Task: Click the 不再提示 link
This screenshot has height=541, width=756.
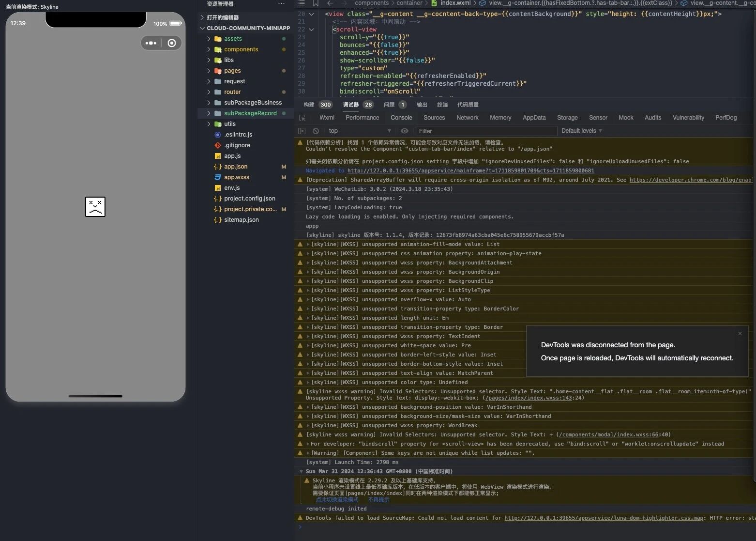Action: click(x=378, y=499)
